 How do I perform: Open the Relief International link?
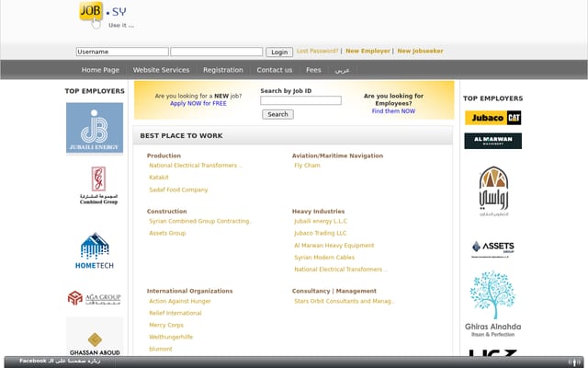[x=175, y=313]
